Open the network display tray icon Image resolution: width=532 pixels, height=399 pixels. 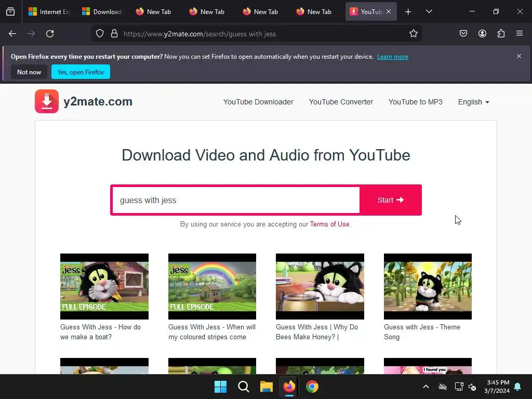459,387
